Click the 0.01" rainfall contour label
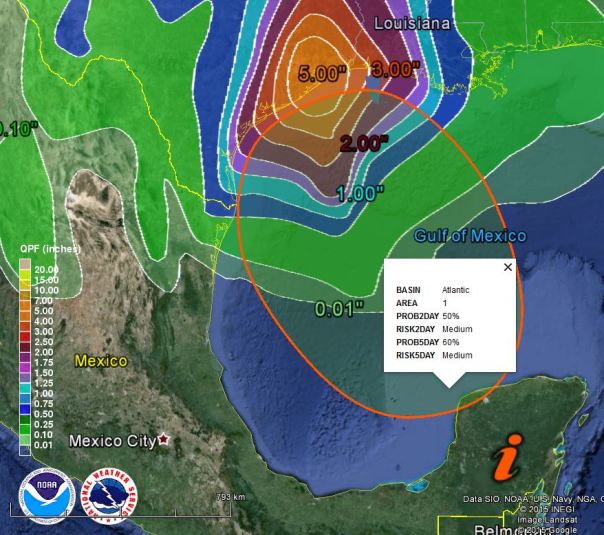This screenshot has width=604, height=535. pos(339,309)
